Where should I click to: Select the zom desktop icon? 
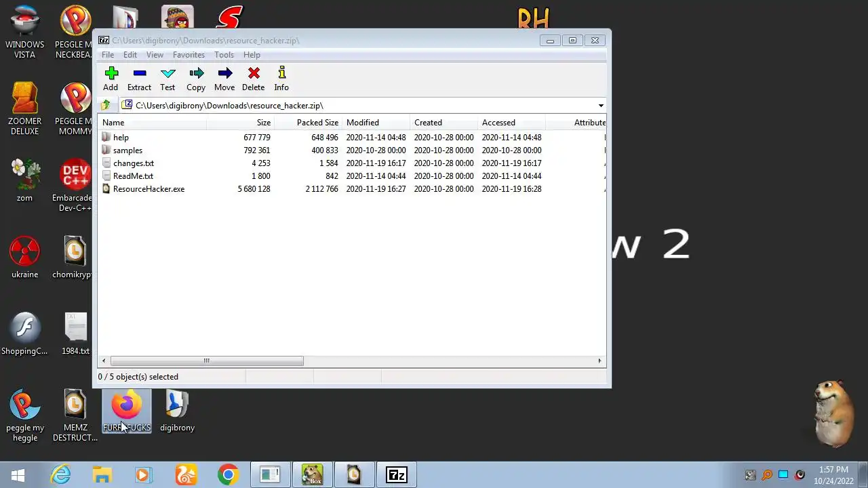(25, 180)
